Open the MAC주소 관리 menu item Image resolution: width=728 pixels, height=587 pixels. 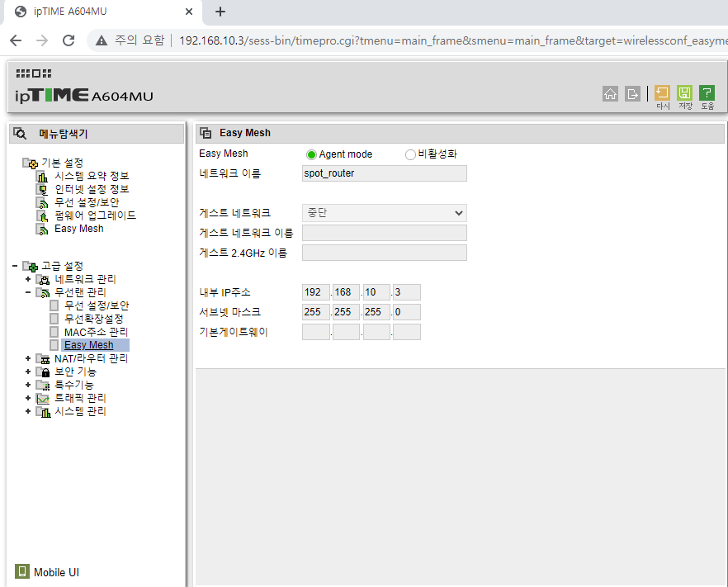[96, 332]
